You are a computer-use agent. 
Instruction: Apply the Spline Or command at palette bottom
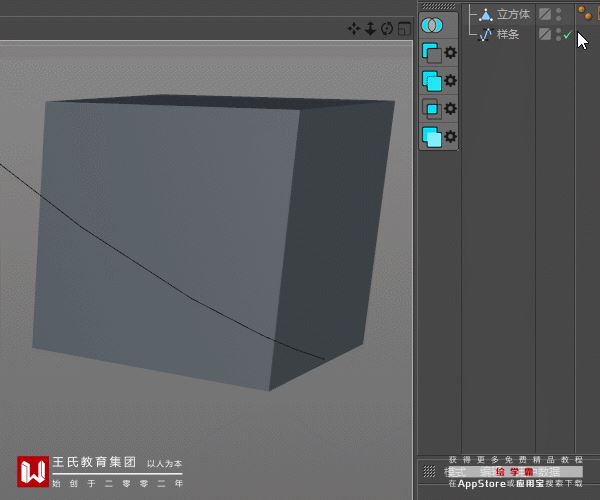click(432, 137)
